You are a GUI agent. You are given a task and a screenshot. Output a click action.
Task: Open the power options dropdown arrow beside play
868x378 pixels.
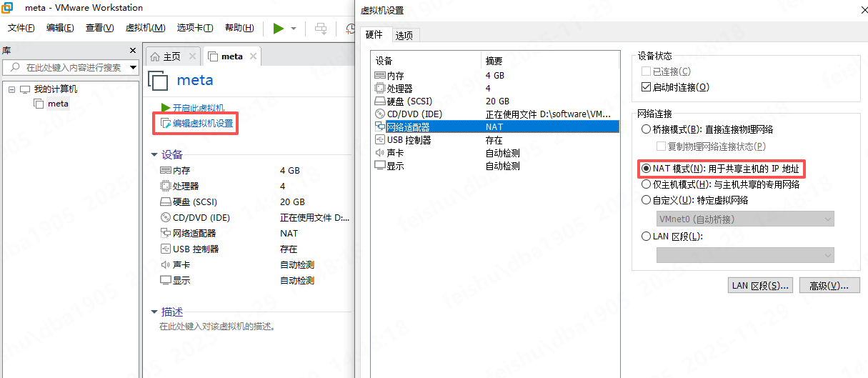293,29
